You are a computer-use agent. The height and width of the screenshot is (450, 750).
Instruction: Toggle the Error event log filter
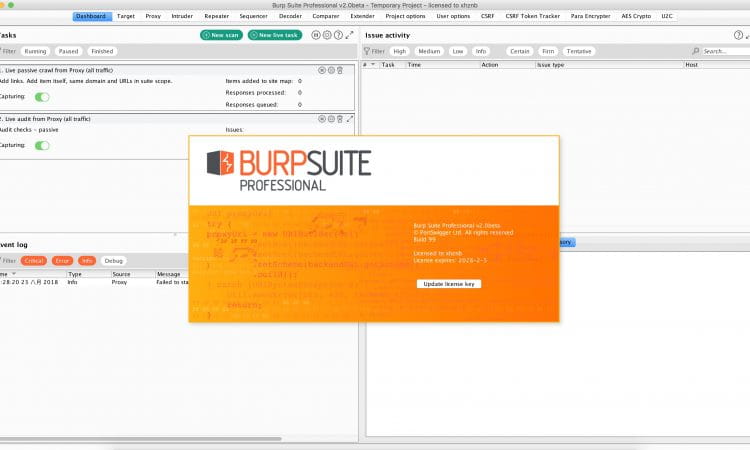pyautogui.click(x=62, y=261)
